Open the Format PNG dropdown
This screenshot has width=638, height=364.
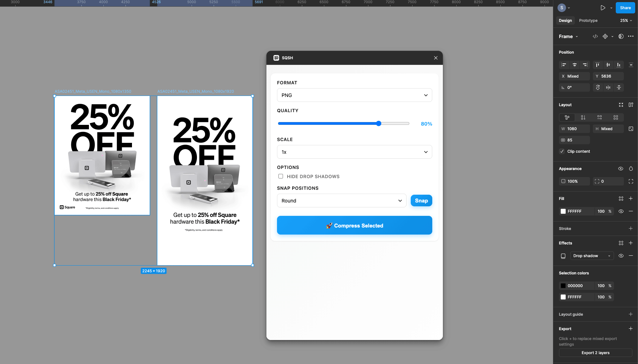coord(354,95)
